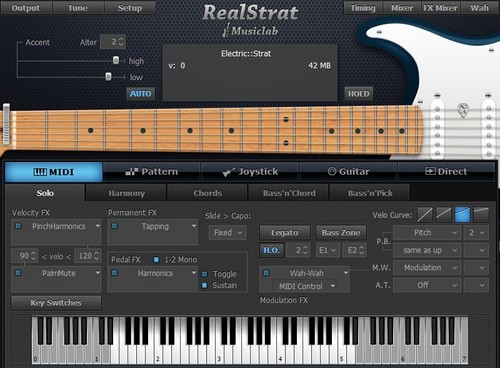Enable the Harmonics pedal FX checkbox

[x=114, y=273]
